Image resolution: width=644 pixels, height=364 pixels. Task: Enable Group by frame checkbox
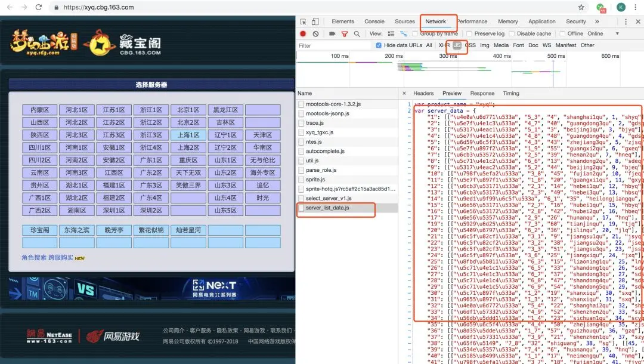pos(415,33)
